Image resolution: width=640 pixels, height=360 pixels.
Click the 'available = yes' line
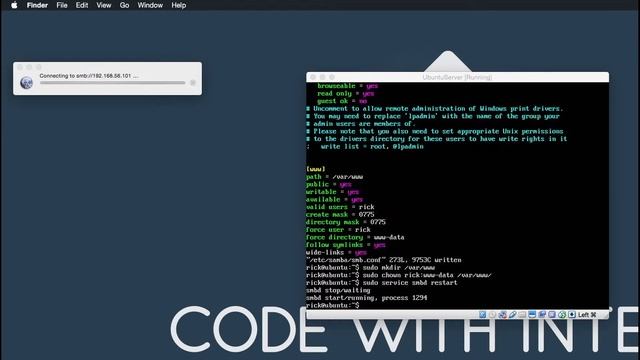pos(334,200)
